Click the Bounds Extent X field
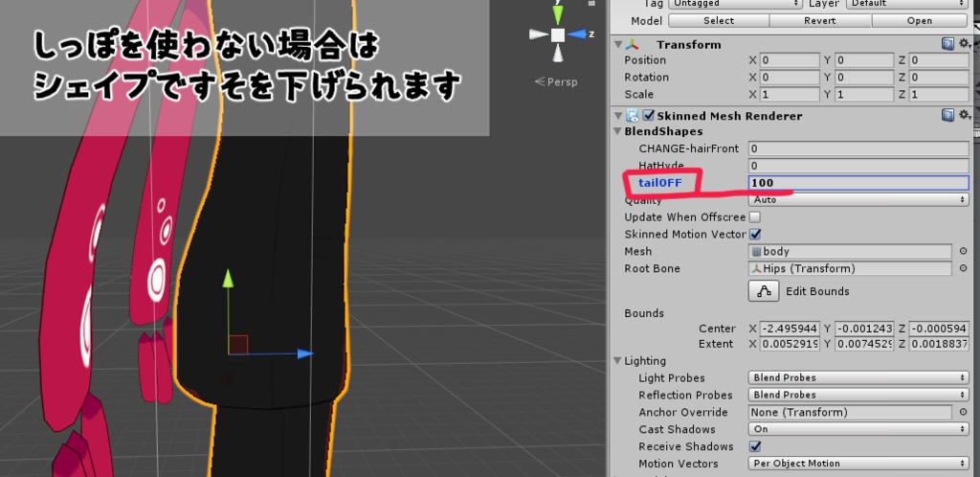 (x=790, y=344)
